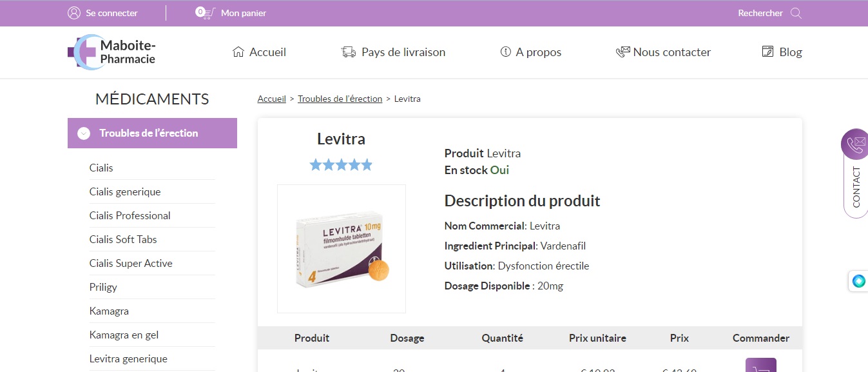This screenshot has height=372, width=868.
Task: Click the Troubles de l'érection breadcrumb
Action: coord(340,99)
